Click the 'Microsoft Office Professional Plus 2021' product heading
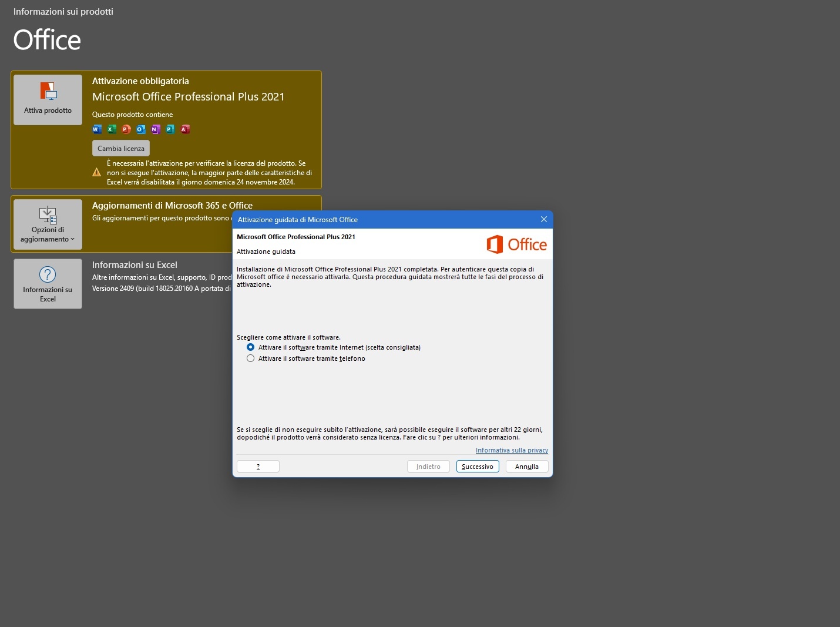Image resolution: width=840 pixels, height=627 pixels. point(188,97)
